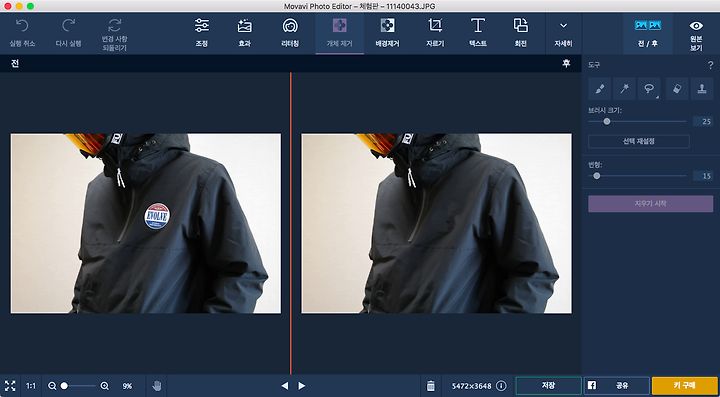
Task: Click the Before image preview with EVOLVE badge
Action: pyautogui.click(x=146, y=224)
